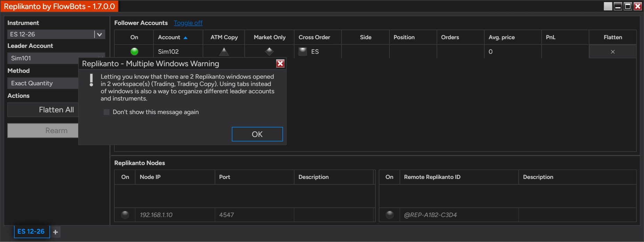The height and width of the screenshot is (242, 644).
Task: Maximize the Replikanto window
Action: coord(628,6)
